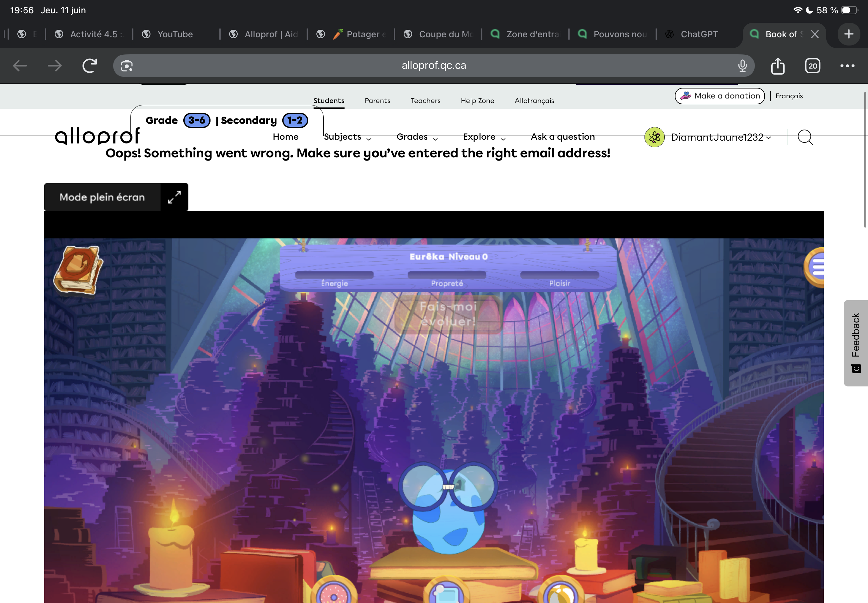
Task: Go to the Home page link
Action: 286,137
